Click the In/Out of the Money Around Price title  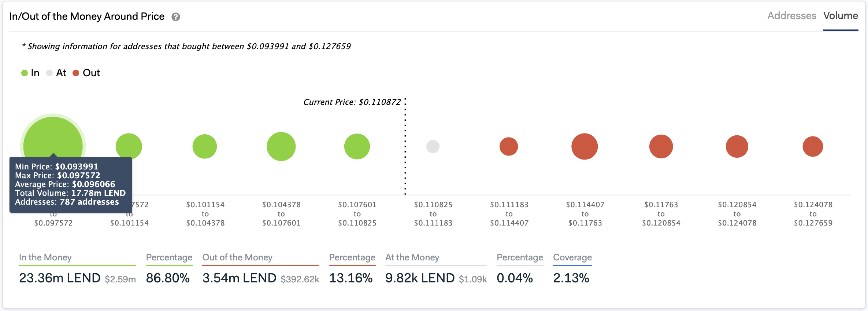[87, 17]
